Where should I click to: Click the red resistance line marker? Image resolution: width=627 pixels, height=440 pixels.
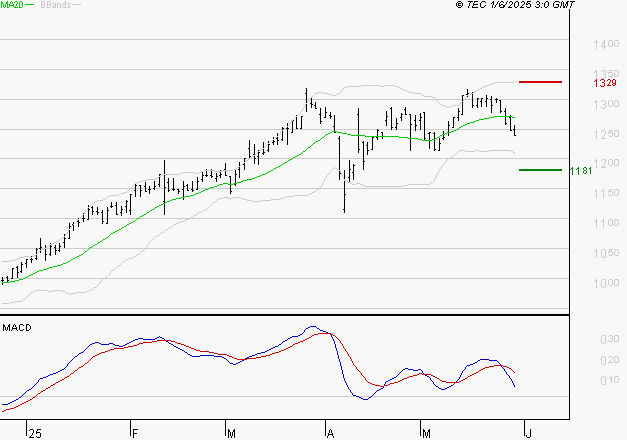[539, 81]
